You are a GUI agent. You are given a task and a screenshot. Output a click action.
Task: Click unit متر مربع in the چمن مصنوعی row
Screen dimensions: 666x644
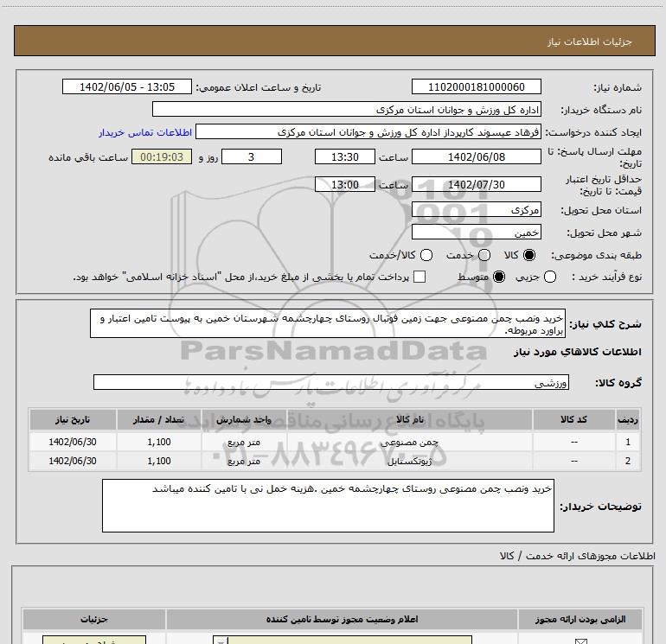pyautogui.click(x=244, y=442)
